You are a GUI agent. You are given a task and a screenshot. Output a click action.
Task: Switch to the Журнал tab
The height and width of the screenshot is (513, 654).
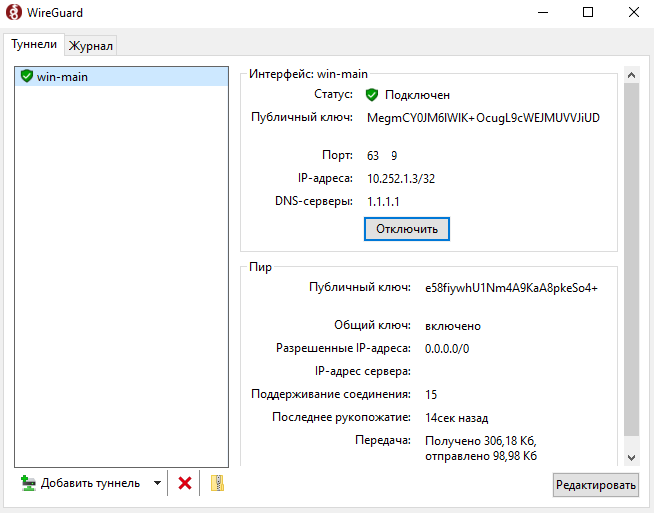click(91, 46)
